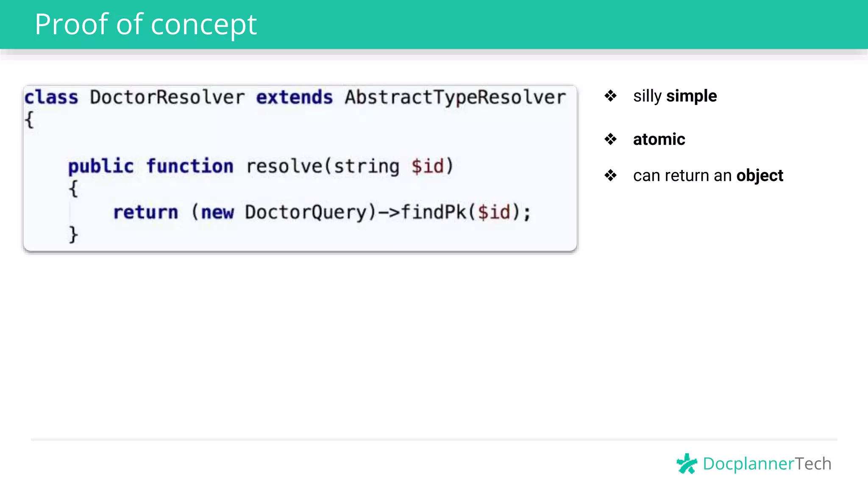The height and width of the screenshot is (488, 868).
Task: Click the 'extends' keyword in code
Action: [x=295, y=97]
